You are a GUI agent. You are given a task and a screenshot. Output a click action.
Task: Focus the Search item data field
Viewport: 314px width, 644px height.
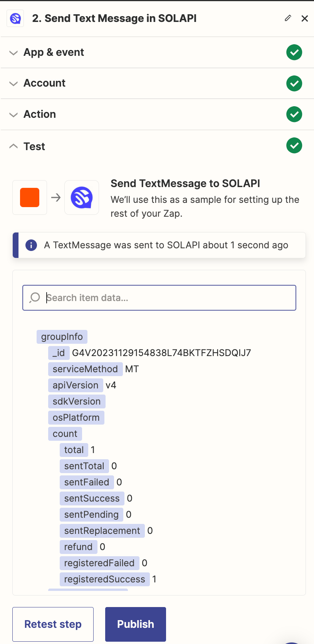[159, 298]
